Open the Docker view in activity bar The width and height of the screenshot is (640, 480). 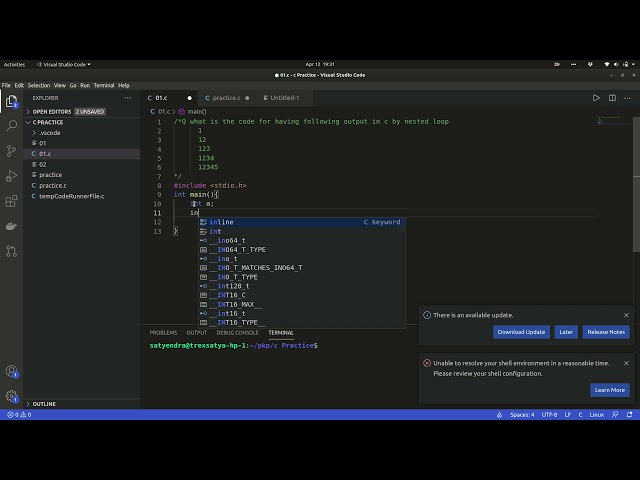(11, 226)
